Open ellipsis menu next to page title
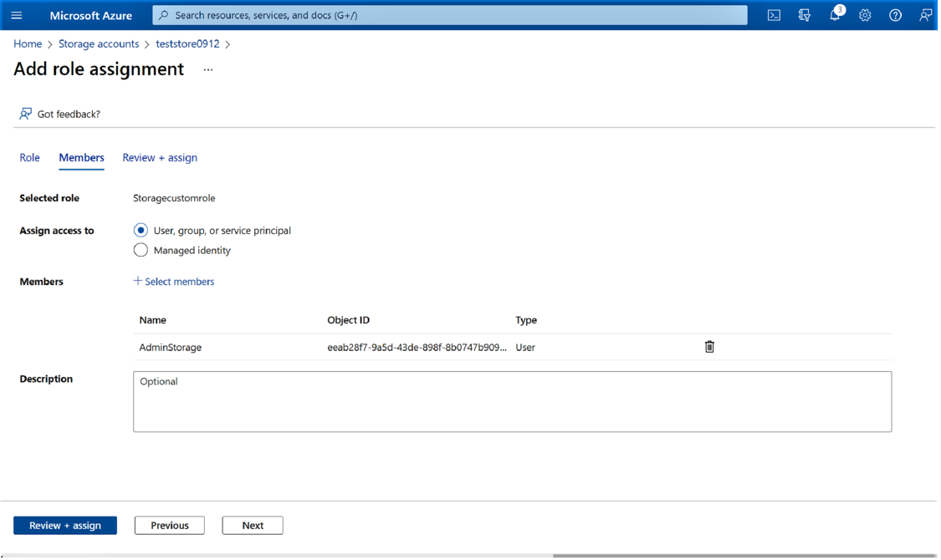The width and height of the screenshot is (941, 560). point(208,69)
